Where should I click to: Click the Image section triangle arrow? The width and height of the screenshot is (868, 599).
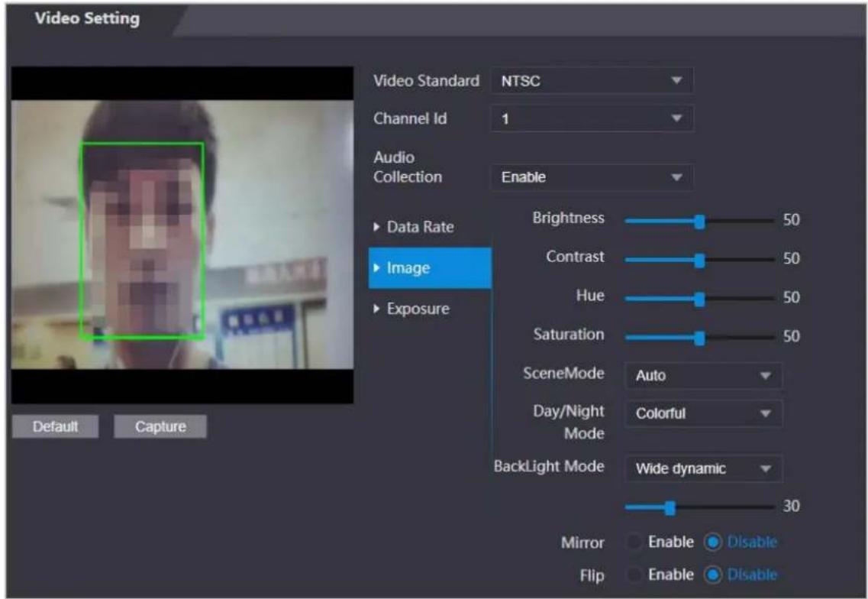[x=377, y=268]
